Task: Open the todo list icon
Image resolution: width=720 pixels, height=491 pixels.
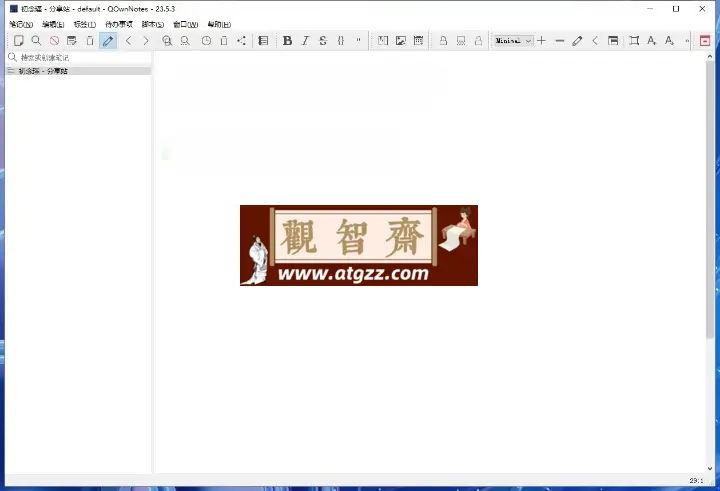Action: 72,41
